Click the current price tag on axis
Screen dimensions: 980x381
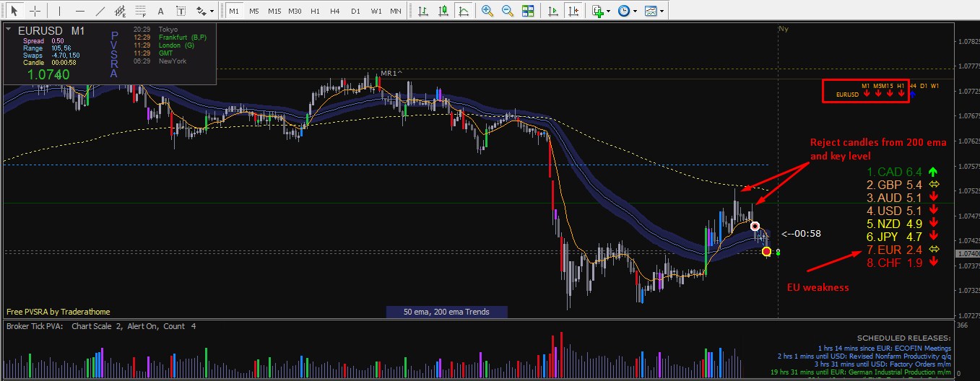point(966,254)
